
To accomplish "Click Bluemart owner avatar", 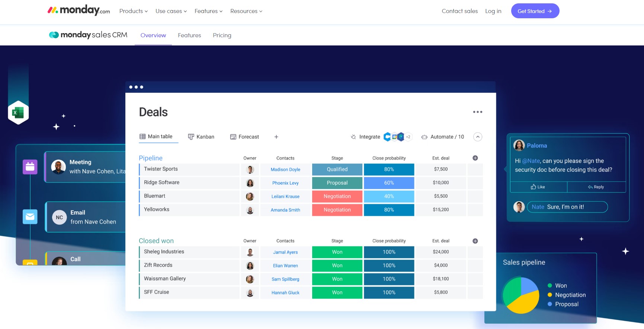I will pyautogui.click(x=250, y=196).
